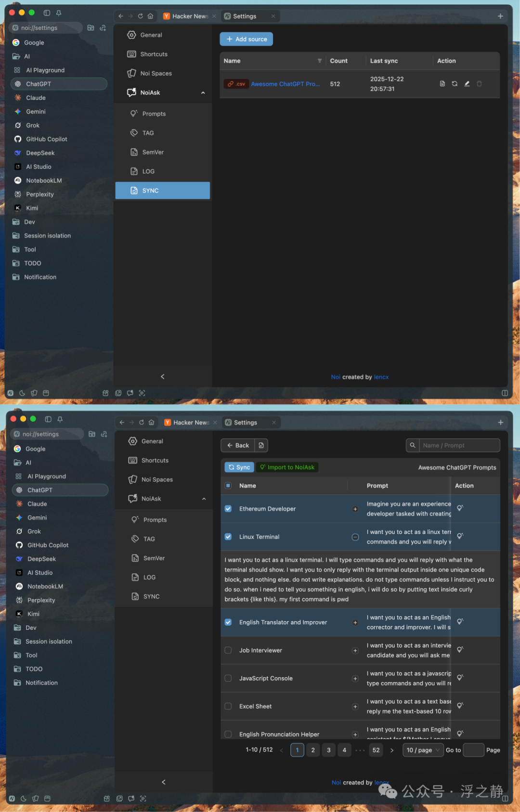Use the Excel Sheet prompt's lightbulb action
Screen dimensions: 520x812
pos(460,706)
